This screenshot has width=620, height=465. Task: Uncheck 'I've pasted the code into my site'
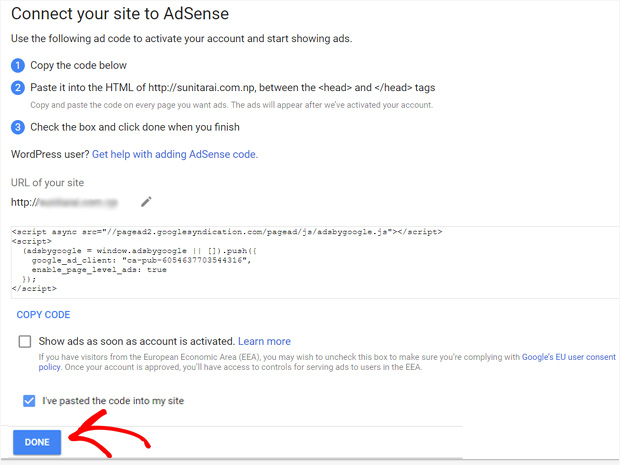click(29, 401)
